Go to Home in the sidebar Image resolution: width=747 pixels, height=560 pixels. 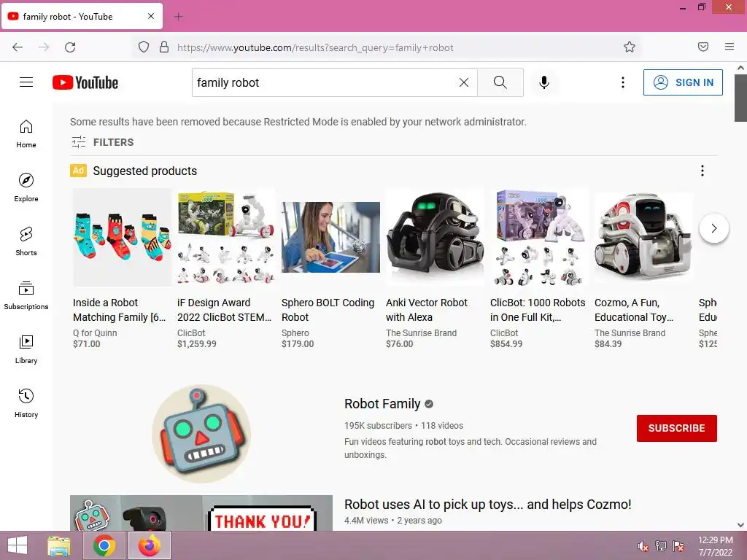click(26, 134)
